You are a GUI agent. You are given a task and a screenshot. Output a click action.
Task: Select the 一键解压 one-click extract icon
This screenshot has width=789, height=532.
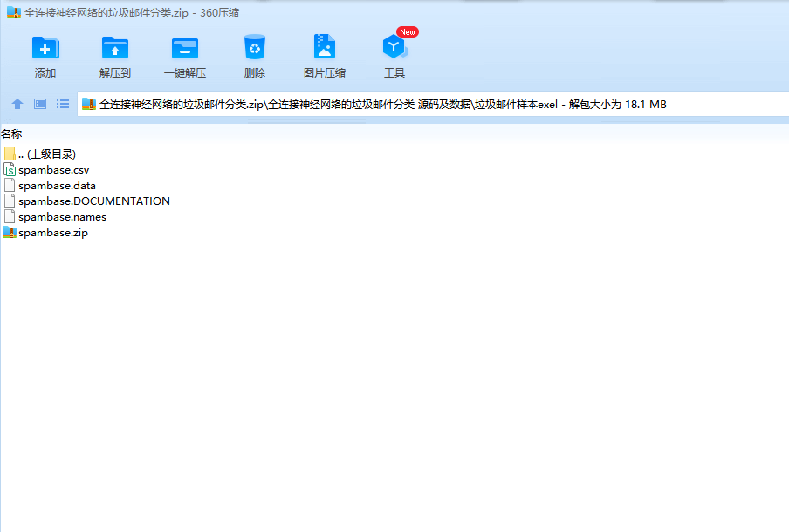tap(185, 48)
